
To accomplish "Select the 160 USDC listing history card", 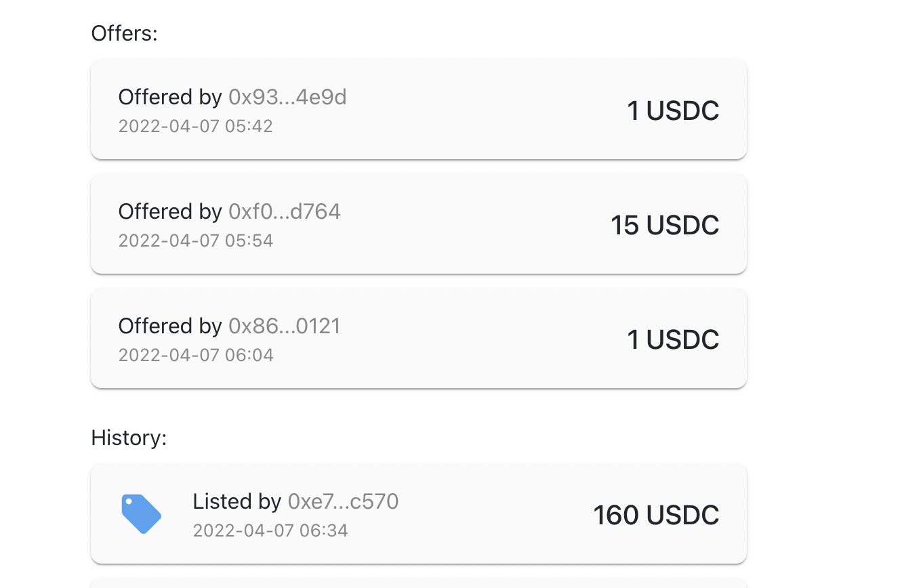I will 418,514.
